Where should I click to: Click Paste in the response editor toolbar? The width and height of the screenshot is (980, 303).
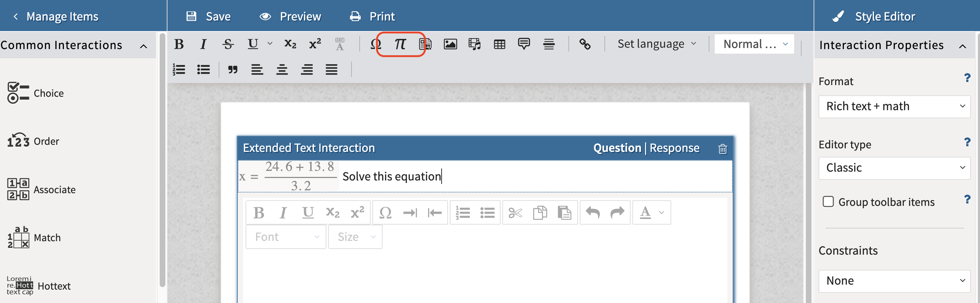[564, 213]
